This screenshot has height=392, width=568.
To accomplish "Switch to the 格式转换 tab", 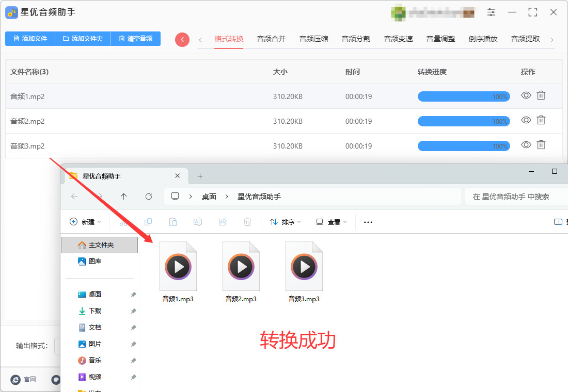I will tap(229, 39).
